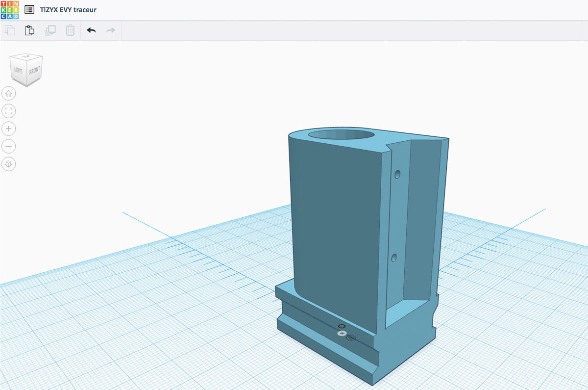Image resolution: width=588 pixels, height=390 pixels.
Task: Click the Delete trash can icon
Action: coord(71,30)
